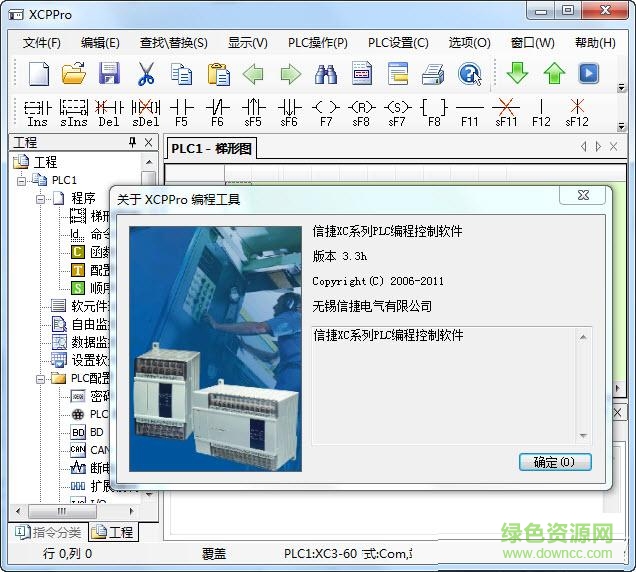Collapse the PLC配置 folder node

click(41, 378)
